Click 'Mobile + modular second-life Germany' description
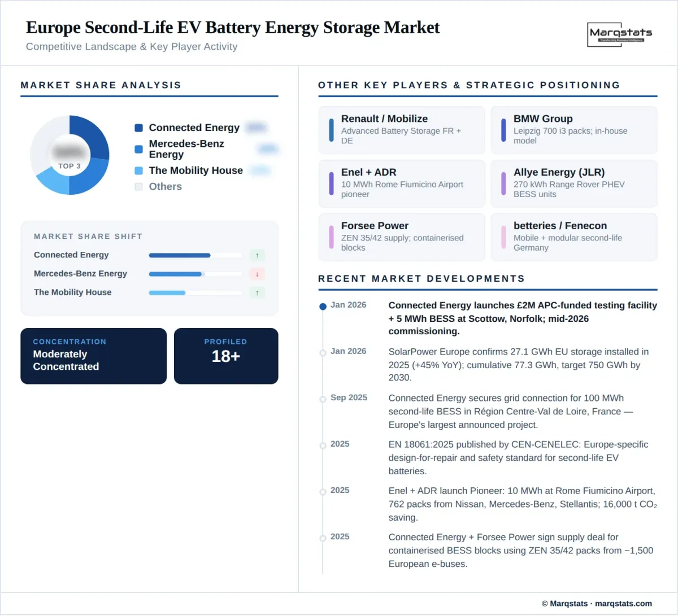This screenshot has height=616, width=678. (568, 243)
